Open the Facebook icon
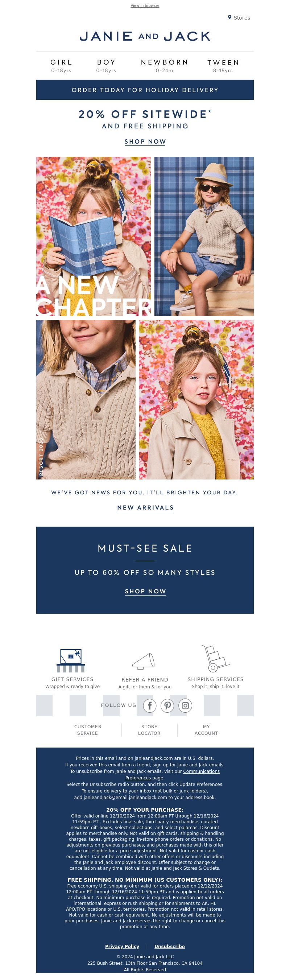 150,706
